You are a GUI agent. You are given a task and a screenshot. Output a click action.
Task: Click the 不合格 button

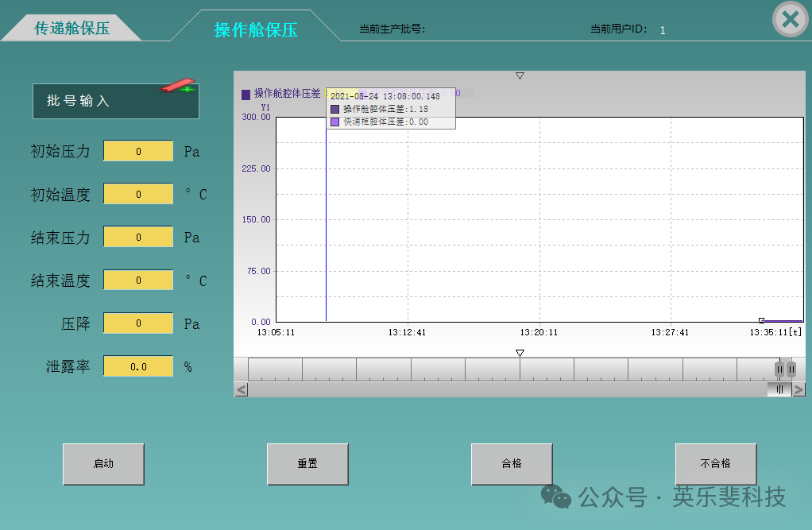pos(715,463)
